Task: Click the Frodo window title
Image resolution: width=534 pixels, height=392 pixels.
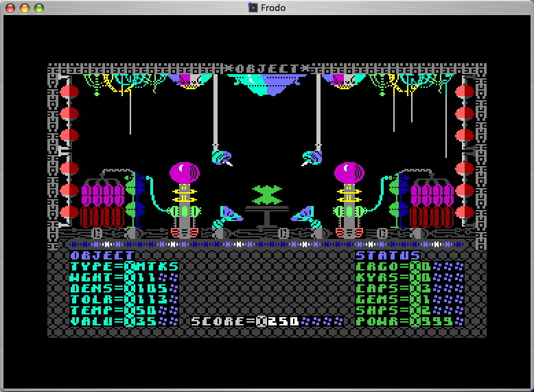Action: click(x=272, y=8)
